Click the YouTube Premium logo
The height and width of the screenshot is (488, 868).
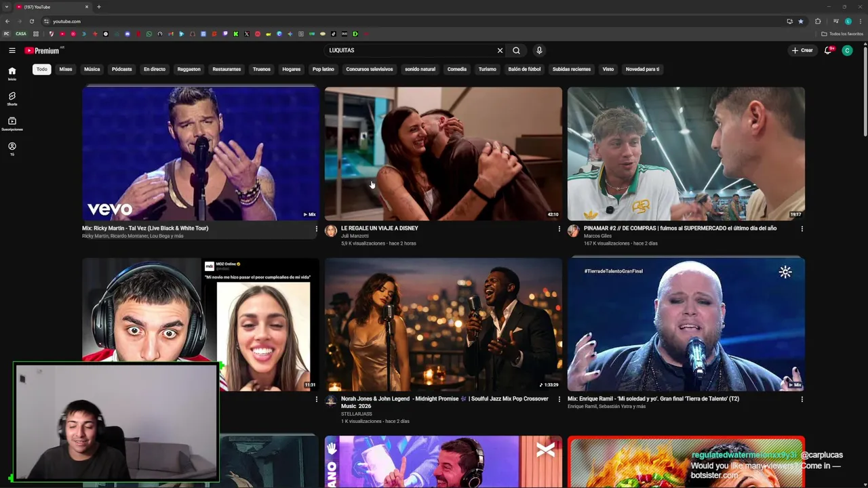pyautogui.click(x=42, y=50)
